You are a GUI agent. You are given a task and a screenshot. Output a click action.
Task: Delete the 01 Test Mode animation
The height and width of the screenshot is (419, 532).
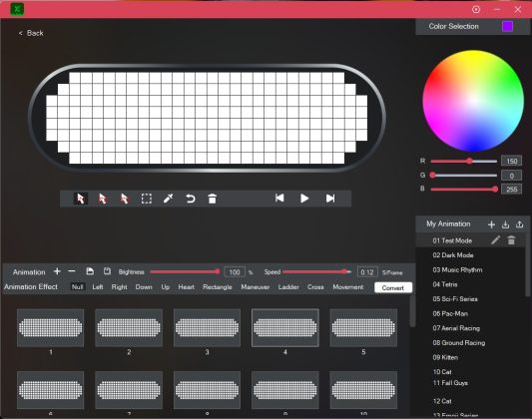pos(511,240)
